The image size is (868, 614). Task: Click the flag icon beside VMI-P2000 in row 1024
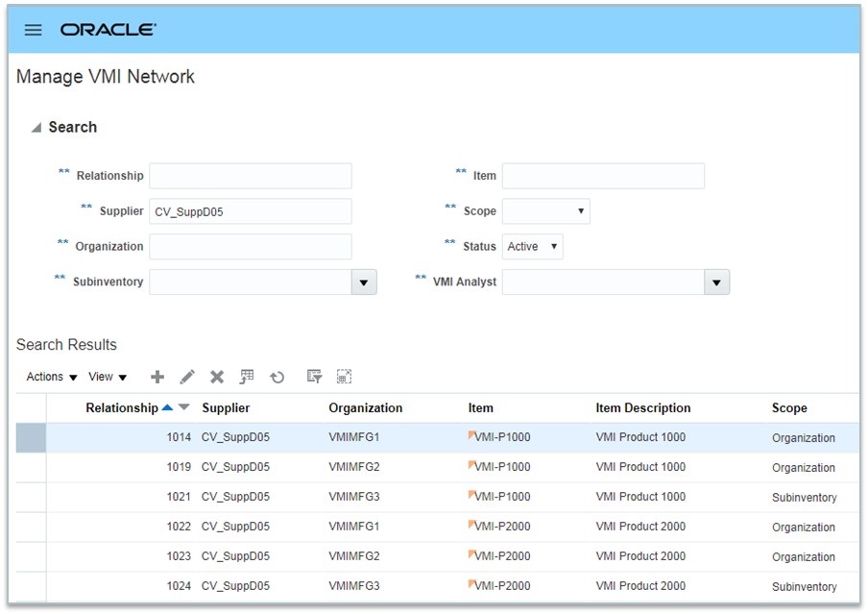[471, 583]
